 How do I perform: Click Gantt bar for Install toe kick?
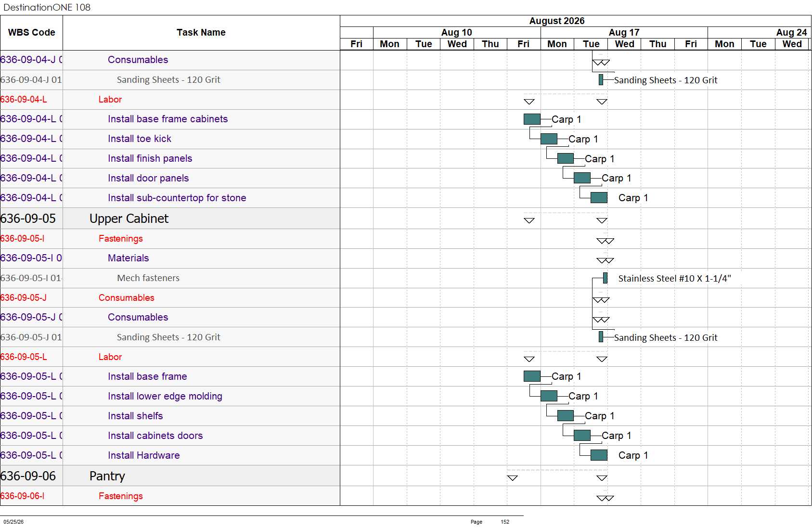pyautogui.click(x=549, y=139)
